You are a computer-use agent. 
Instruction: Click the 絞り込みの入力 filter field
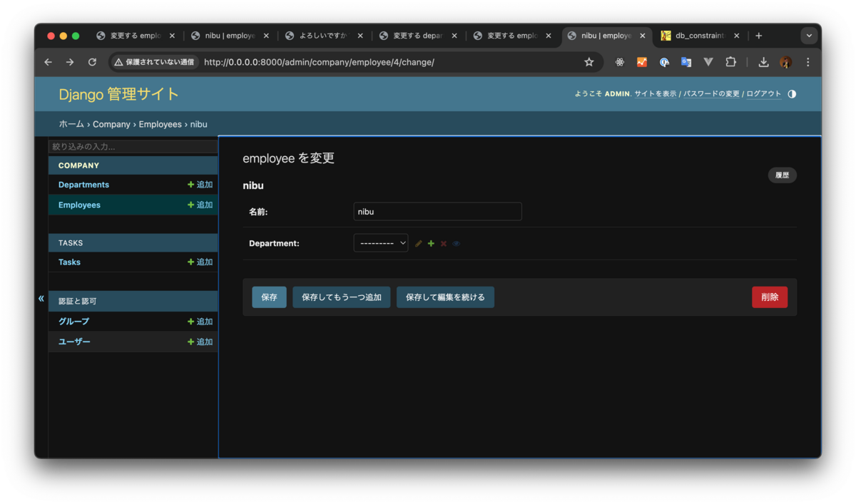point(133,146)
